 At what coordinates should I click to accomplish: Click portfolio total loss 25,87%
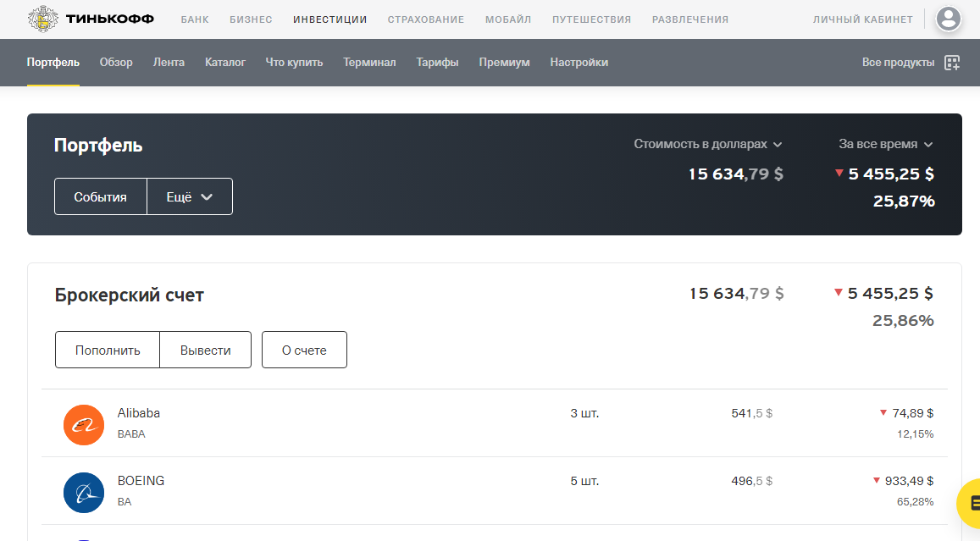click(x=904, y=201)
